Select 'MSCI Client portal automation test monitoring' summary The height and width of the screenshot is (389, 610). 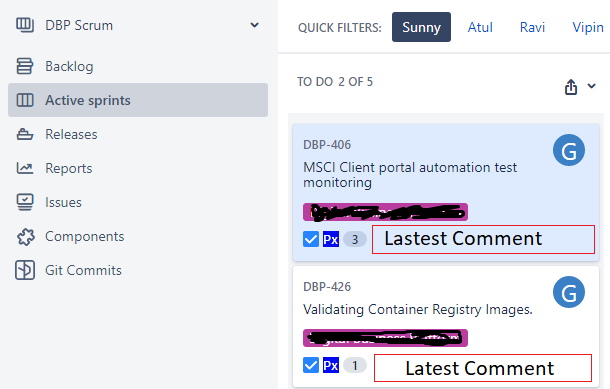[x=410, y=175]
